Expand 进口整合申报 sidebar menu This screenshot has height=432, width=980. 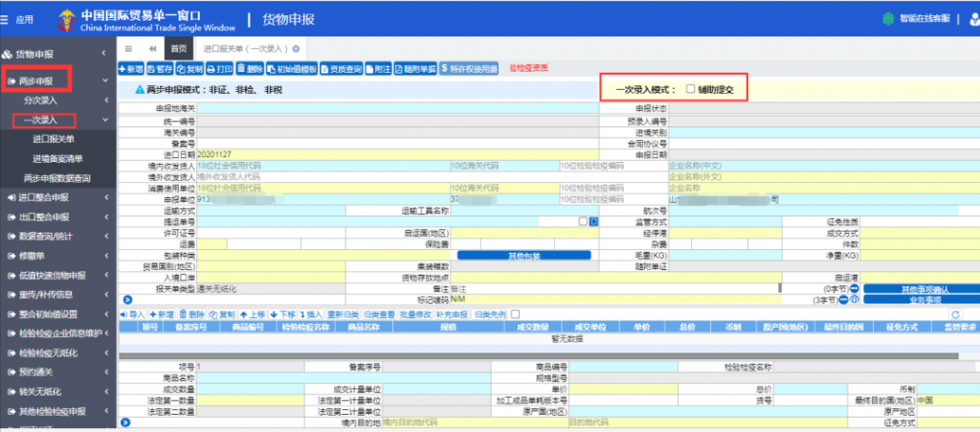tap(58, 197)
